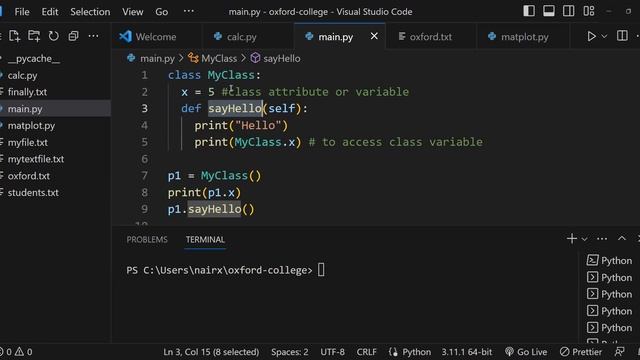Click main.py in the breadcrumb

click(157, 58)
